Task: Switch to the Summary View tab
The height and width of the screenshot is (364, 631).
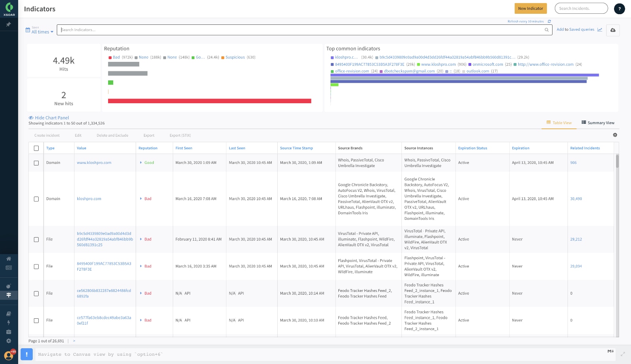Action: (x=597, y=123)
